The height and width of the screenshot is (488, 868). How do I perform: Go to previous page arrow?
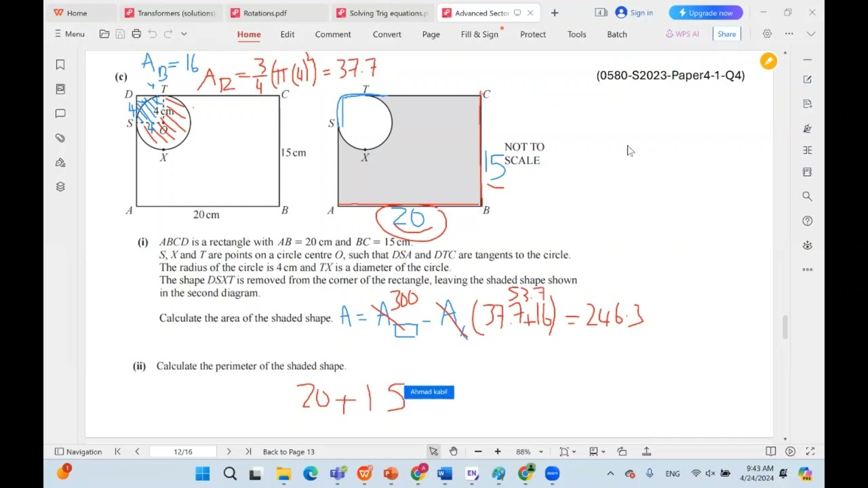point(137,451)
